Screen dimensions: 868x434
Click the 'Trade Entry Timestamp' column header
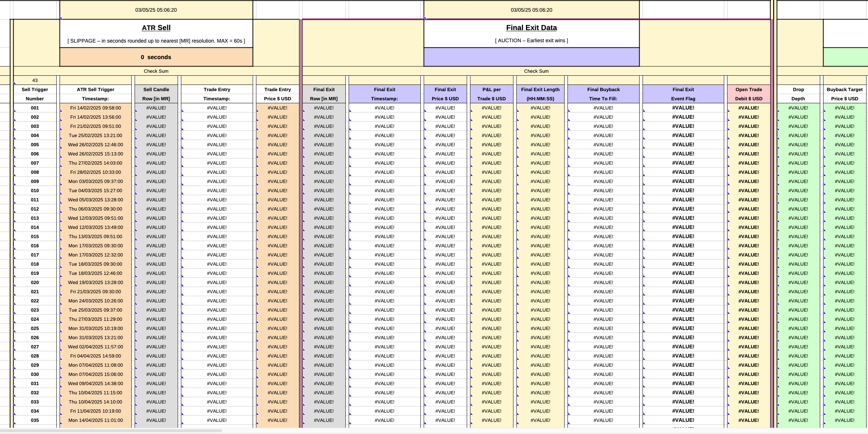pyautogui.click(x=217, y=94)
